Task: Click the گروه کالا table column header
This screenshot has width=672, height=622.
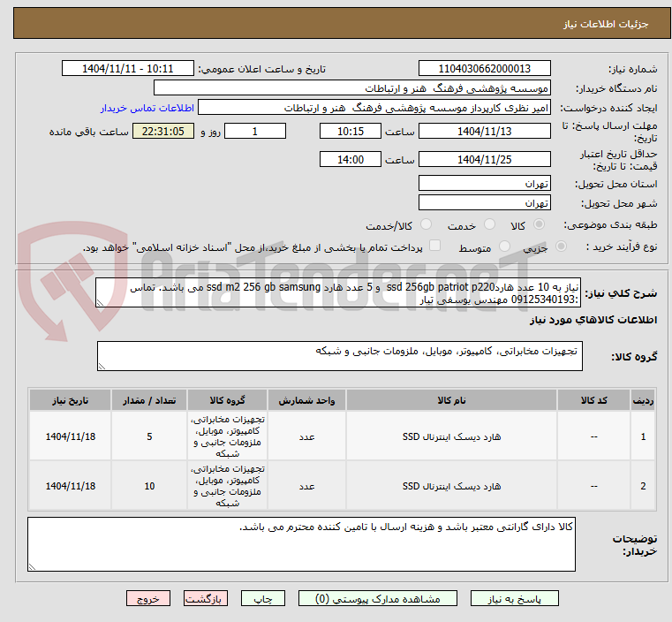Action: click(227, 400)
